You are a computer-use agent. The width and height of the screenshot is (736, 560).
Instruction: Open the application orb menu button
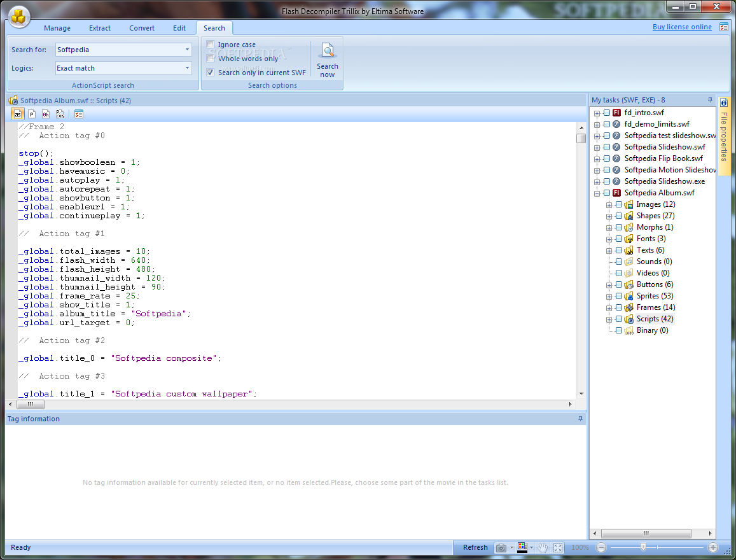[x=19, y=17]
